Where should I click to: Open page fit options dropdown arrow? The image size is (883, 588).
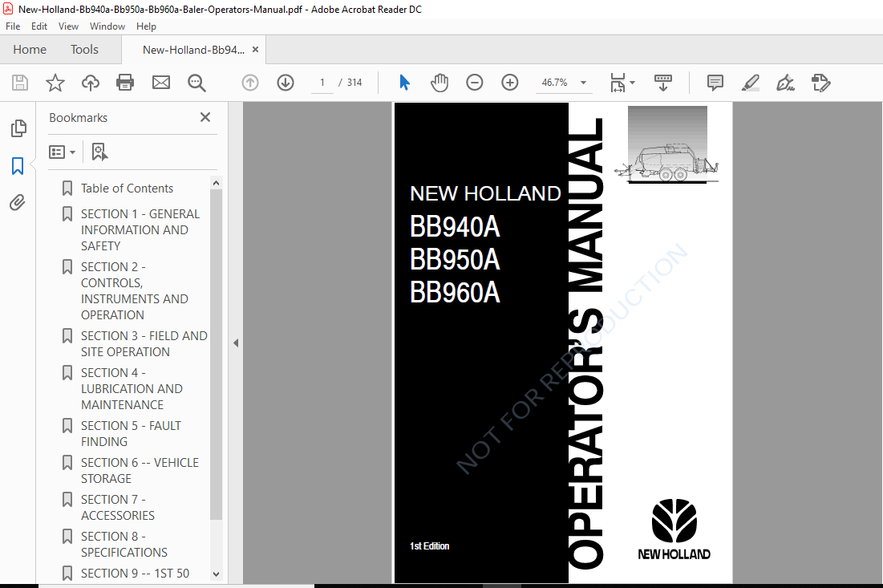coord(633,83)
